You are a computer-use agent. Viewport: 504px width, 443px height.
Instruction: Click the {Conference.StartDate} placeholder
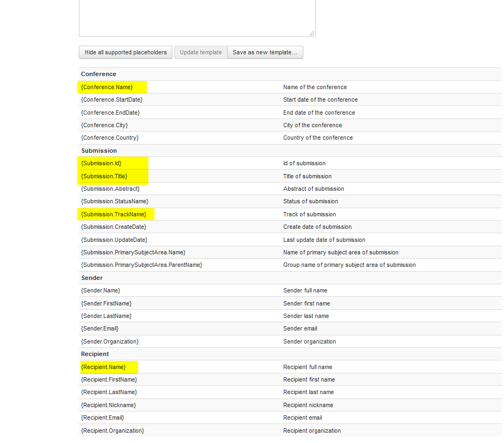(111, 99)
